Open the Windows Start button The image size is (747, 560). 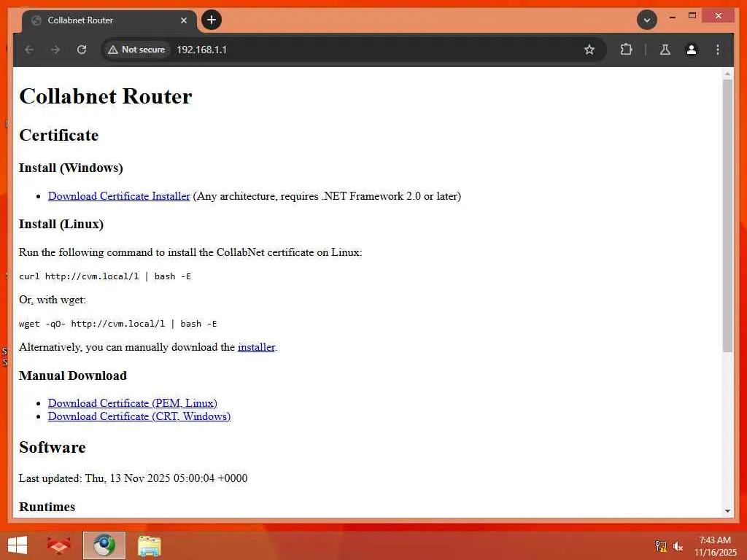pos(18,545)
